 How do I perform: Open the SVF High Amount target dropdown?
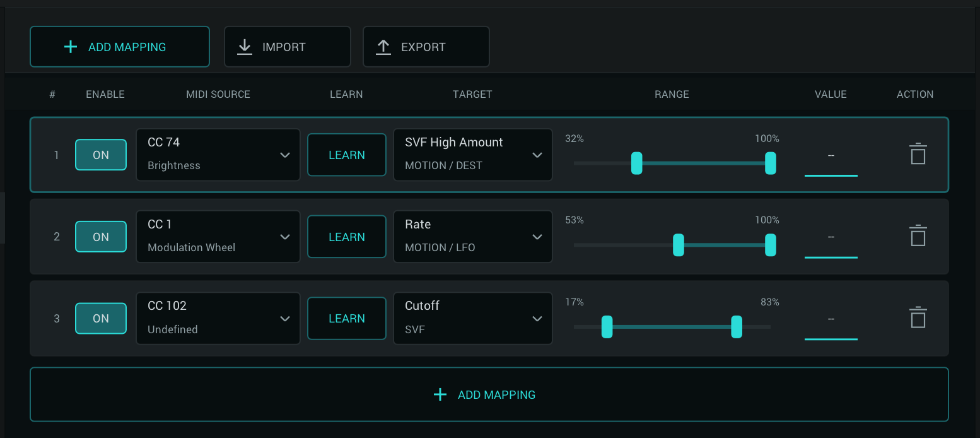(x=473, y=155)
